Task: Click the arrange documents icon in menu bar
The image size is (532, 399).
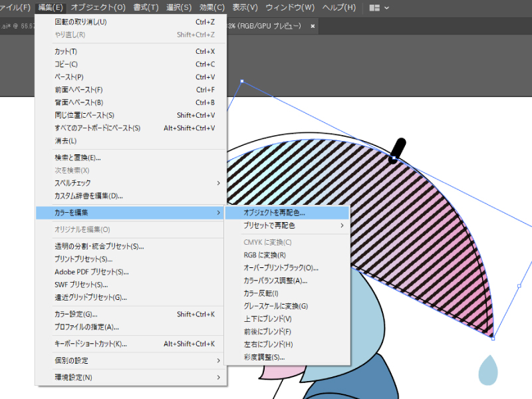Action: (x=374, y=8)
